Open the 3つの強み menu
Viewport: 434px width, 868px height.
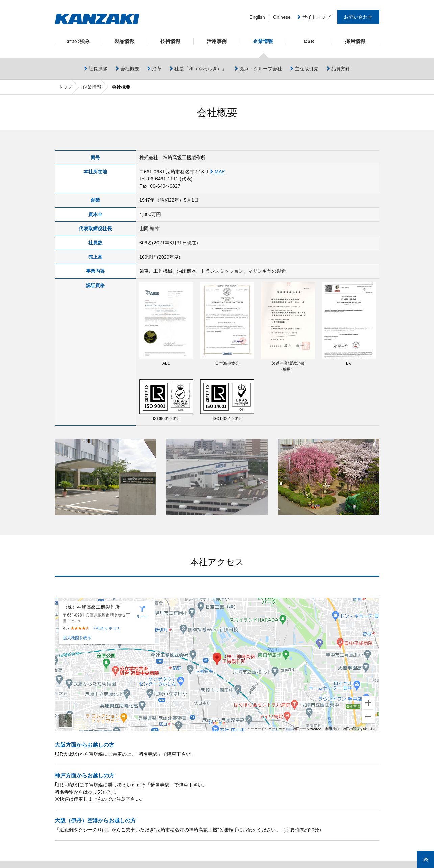[x=78, y=41]
